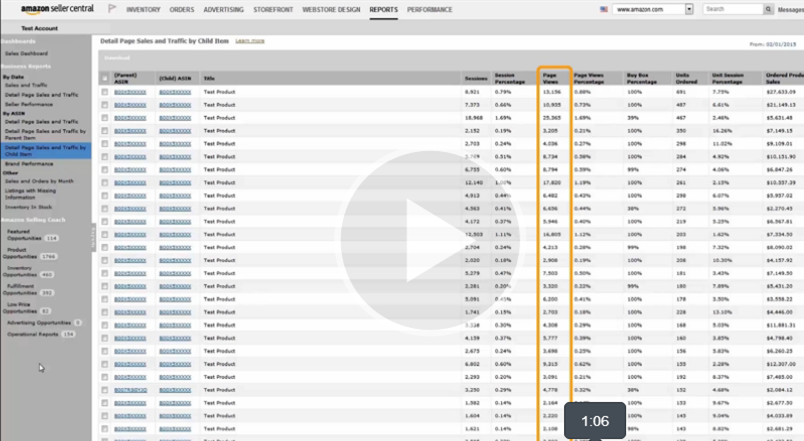Open child ASIN link in the 7,373 sessions row

(175, 105)
